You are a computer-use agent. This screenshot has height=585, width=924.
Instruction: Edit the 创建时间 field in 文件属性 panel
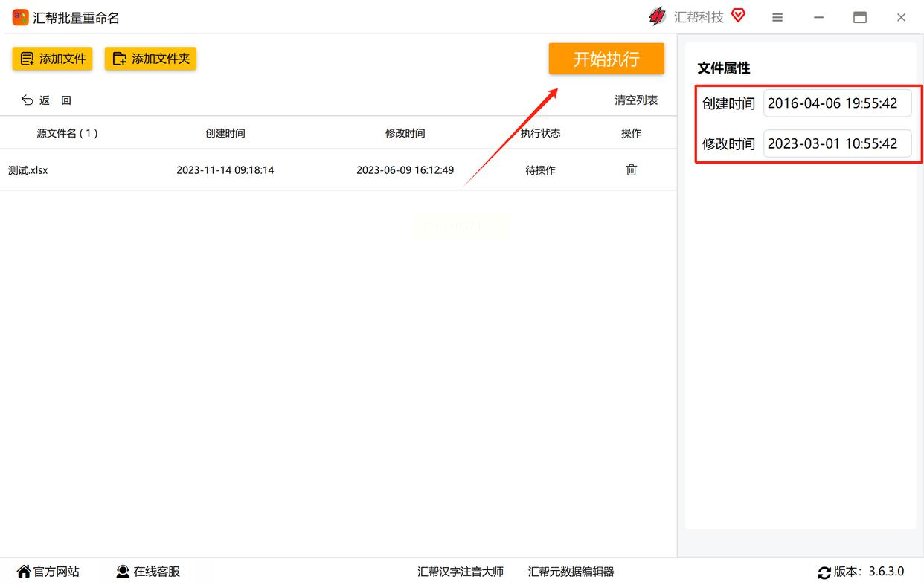point(837,104)
